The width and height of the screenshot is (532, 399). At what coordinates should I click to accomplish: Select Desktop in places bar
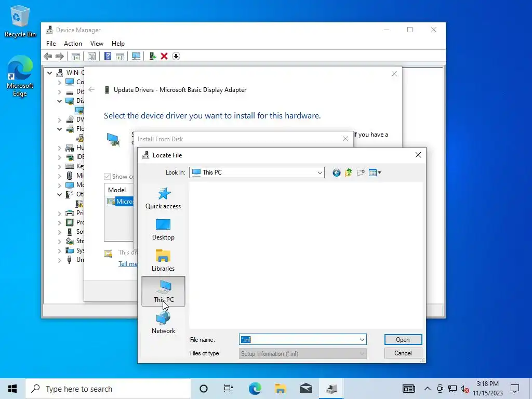[x=163, y=229]
